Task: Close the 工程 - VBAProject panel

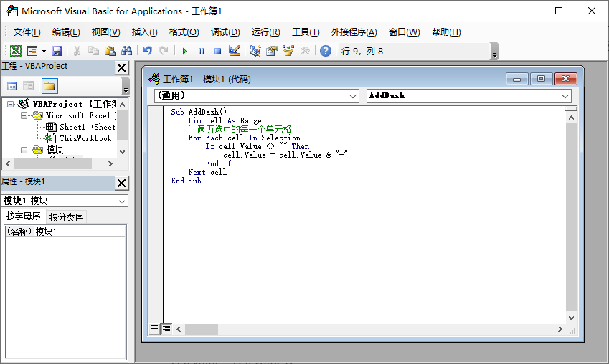Action: tap(121, 68)
